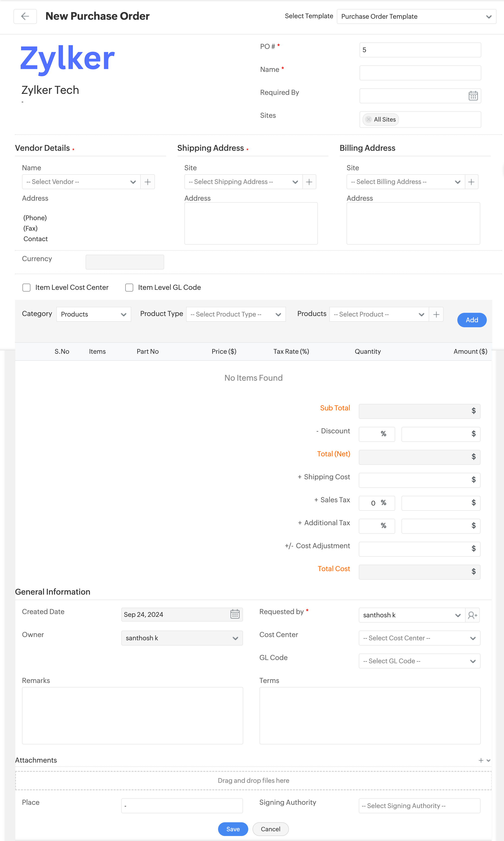The image size is (504, 841).
Task: Add a new vendor with plus icon
Action: [147, 182]
